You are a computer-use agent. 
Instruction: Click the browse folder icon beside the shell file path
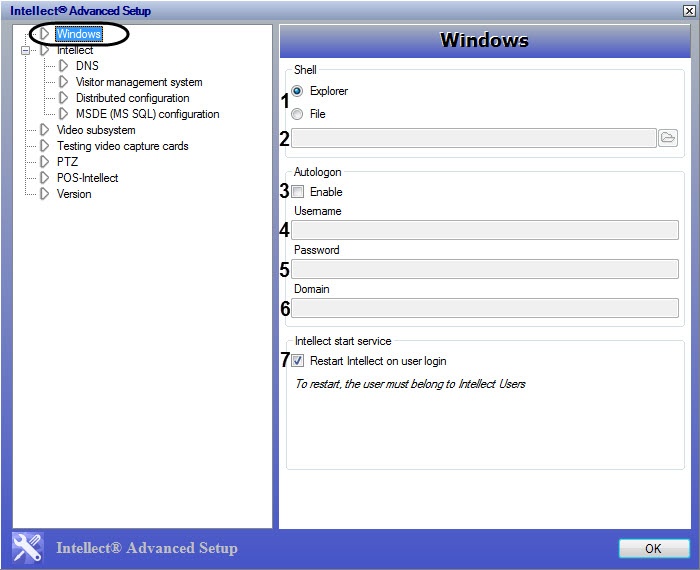pos(667,137)
